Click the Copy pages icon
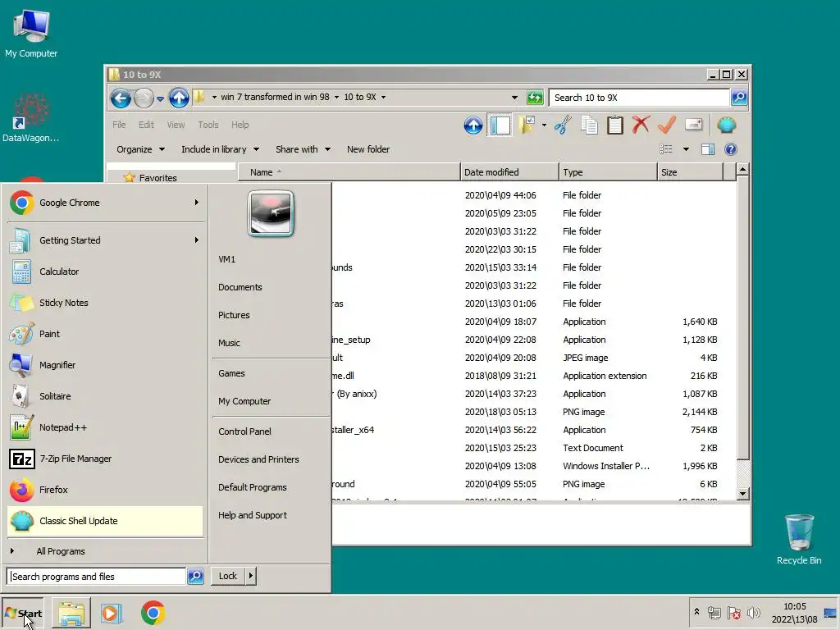Screen dimensions: 840x630 [589, 126]
